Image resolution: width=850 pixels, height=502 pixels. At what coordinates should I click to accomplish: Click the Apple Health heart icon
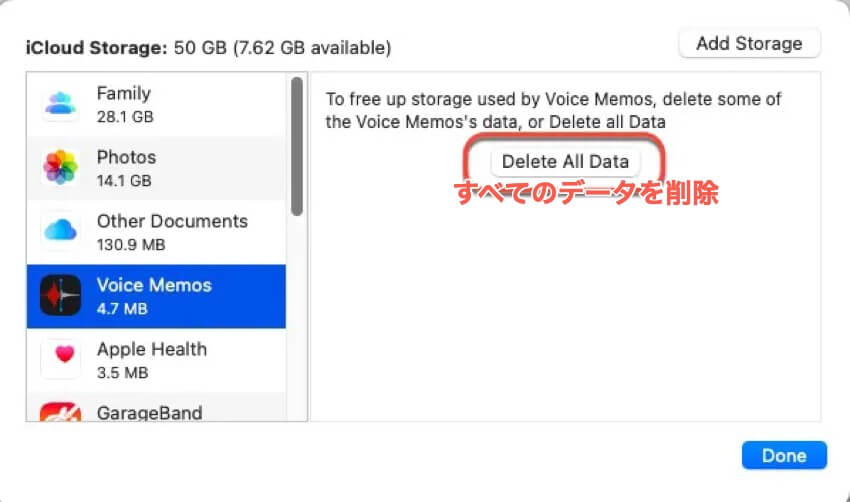tap(60, 359)
